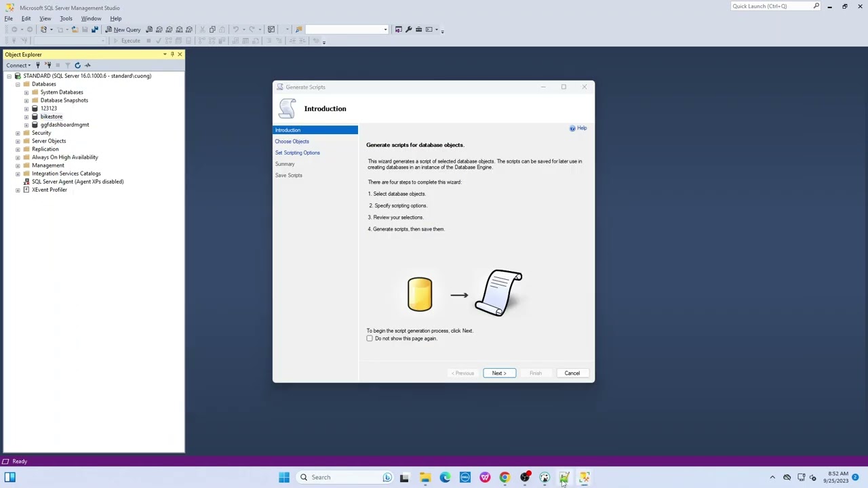868x488 pixels.
Task: Open the Connect dropdown in Object Explorer
Action: (x=18, y=65)
